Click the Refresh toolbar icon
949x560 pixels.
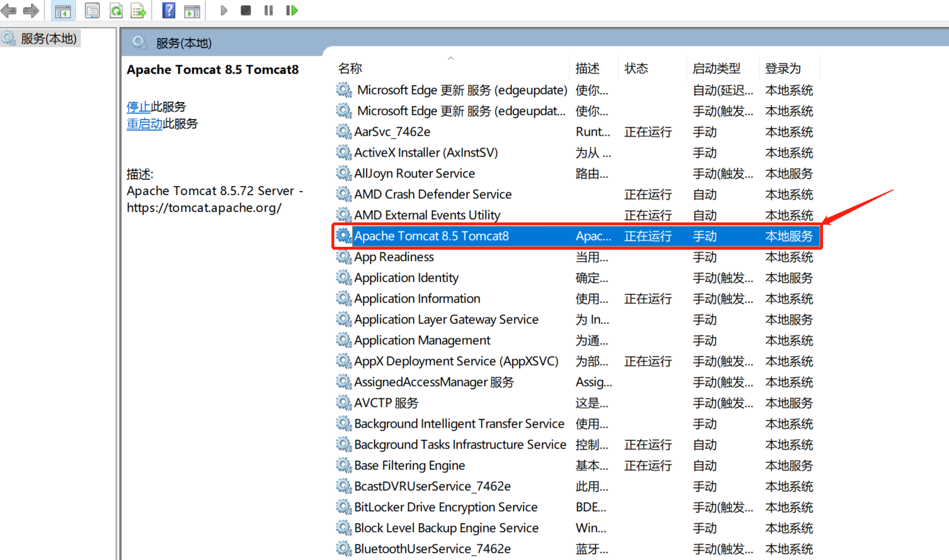coord(116,10)
